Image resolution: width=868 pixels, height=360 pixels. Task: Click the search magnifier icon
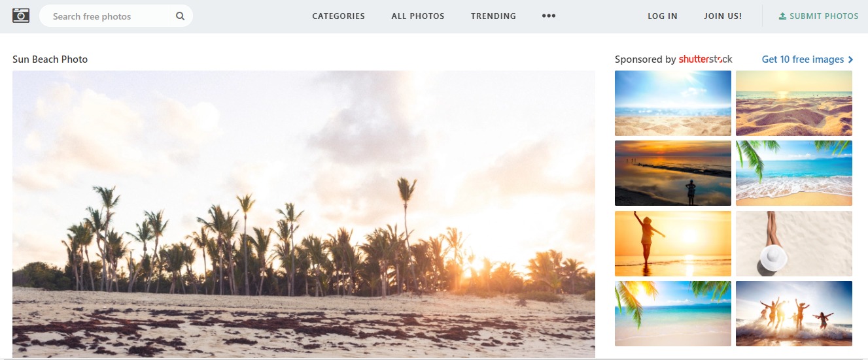coord(180,16)
